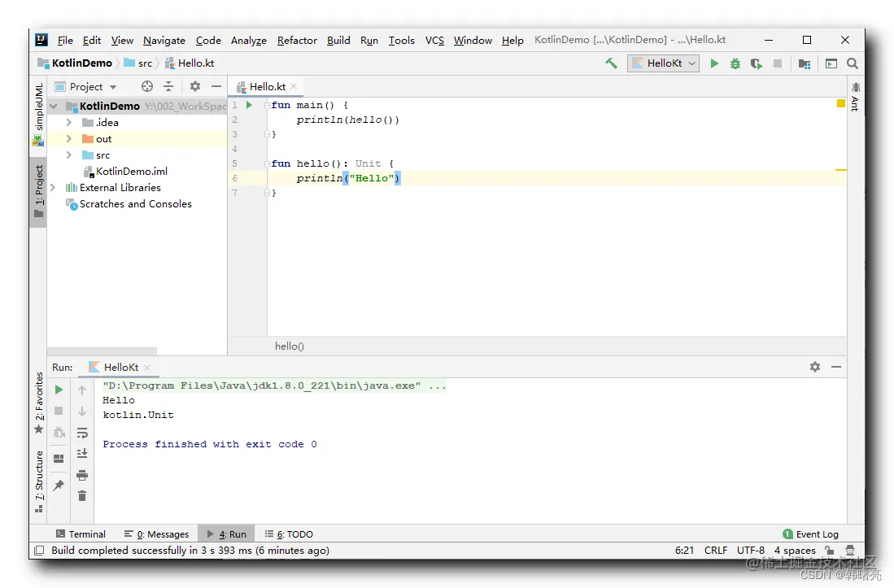This screenshot has height=588, width=894.
Task: Click the run-anything window icon beside the search icon
Action: click(x=831, y=63)
